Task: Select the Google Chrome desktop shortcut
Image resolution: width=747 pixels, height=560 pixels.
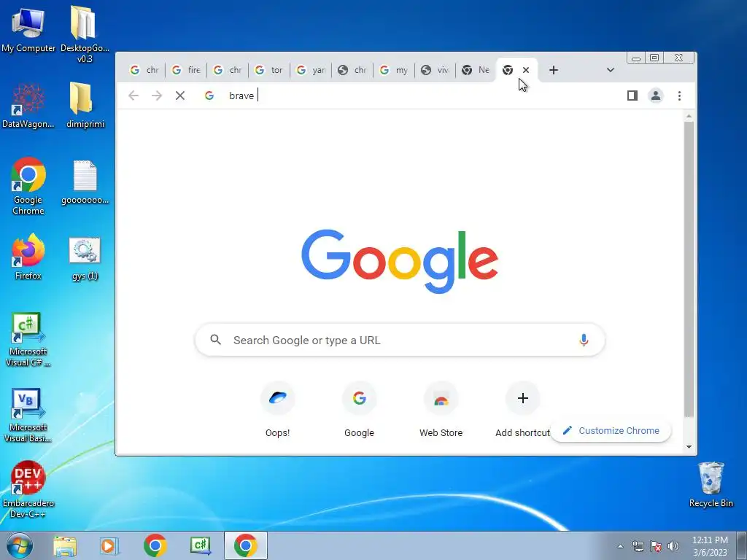Action: [x=28, y=186]
